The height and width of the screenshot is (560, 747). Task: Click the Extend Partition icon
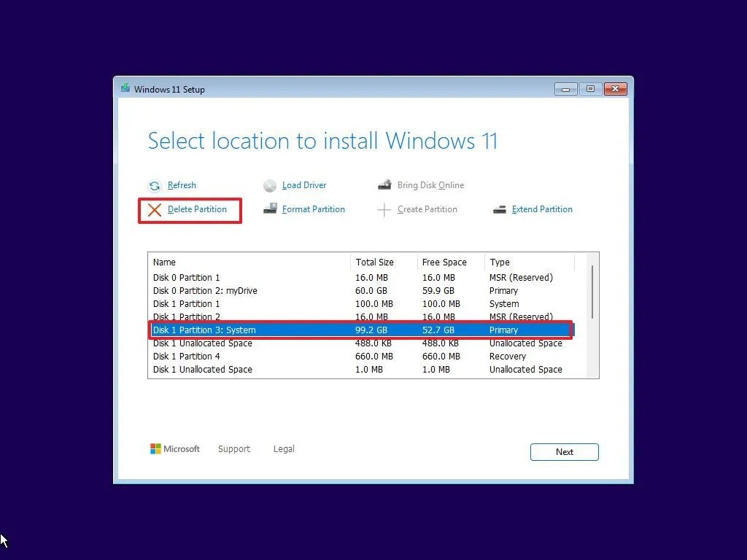pos(499,209)
